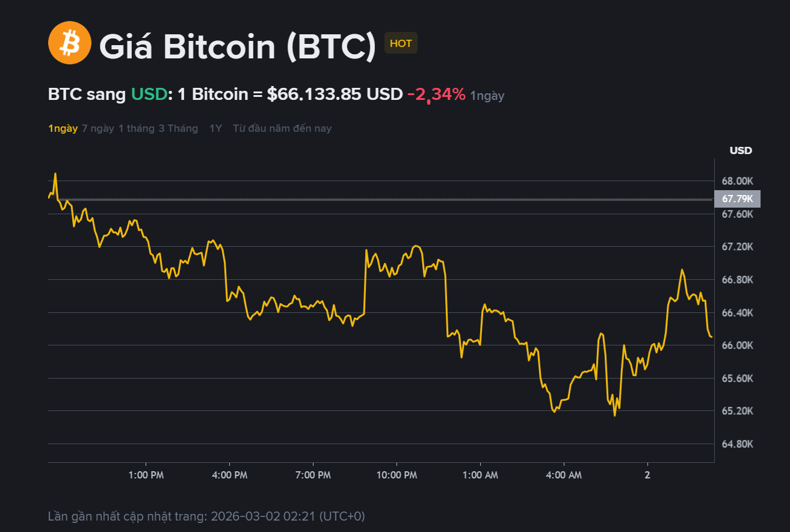The image size is (790, 532).
Task: Select the 3 Tháng time range
Action: pos(178,128)
